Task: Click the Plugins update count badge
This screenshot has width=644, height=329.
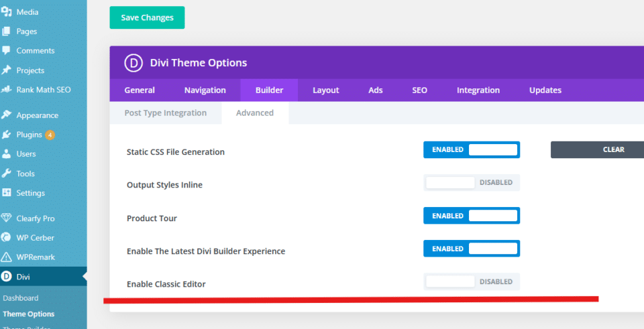Action: pyautogui.click(x=50, y=135)
